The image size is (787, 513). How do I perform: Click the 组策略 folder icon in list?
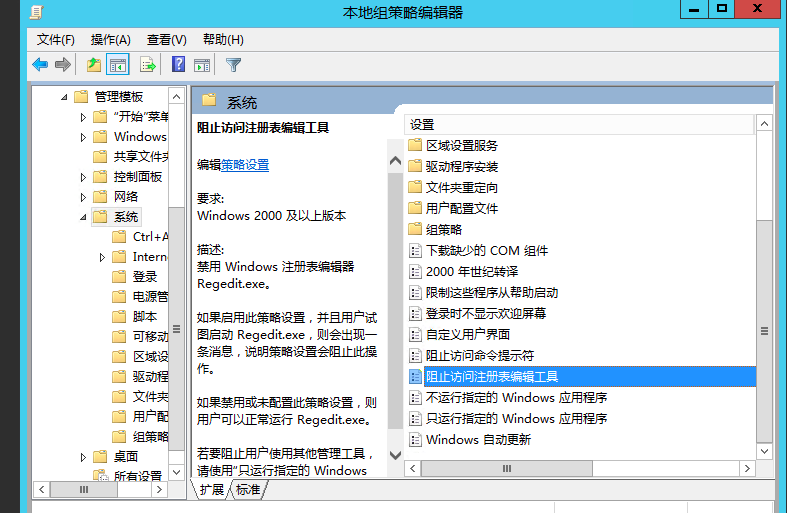[x=415, y=229]
